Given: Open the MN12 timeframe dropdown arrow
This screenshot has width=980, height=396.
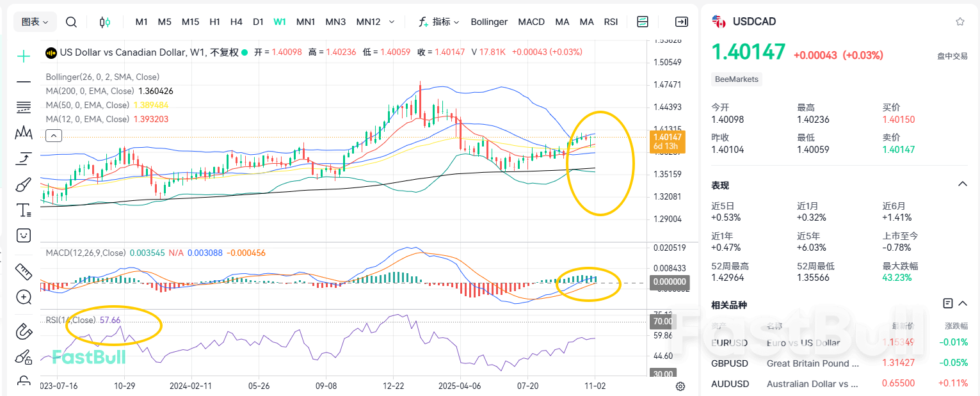Looking at the screenshot, I should [391, 21].
